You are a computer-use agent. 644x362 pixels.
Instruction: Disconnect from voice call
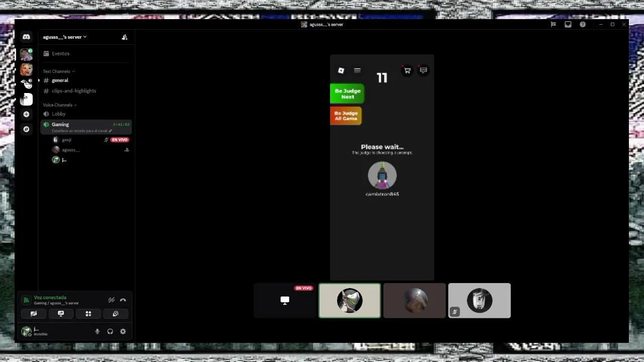(123, 300)
